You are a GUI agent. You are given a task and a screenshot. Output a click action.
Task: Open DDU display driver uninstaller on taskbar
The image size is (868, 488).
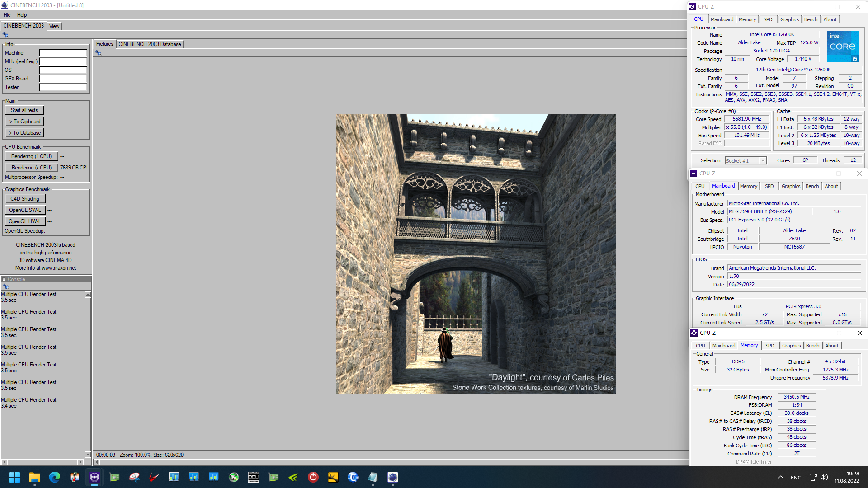click(x=254, y=477)
